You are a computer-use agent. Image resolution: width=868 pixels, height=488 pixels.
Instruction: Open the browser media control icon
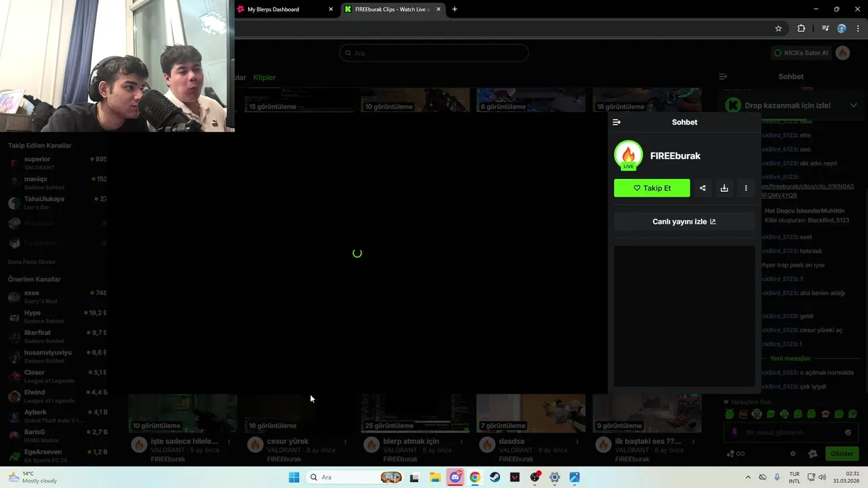[x=825, y=28]
